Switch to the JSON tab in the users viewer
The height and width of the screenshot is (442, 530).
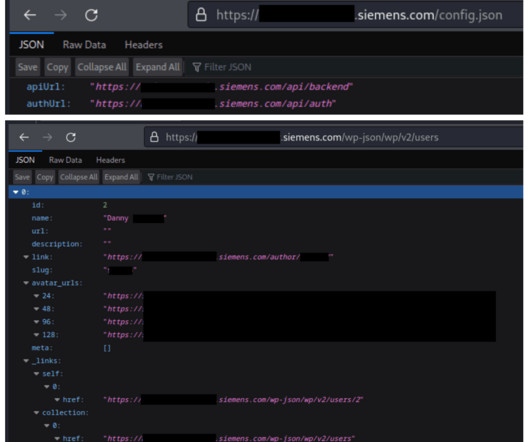[25, 160]
